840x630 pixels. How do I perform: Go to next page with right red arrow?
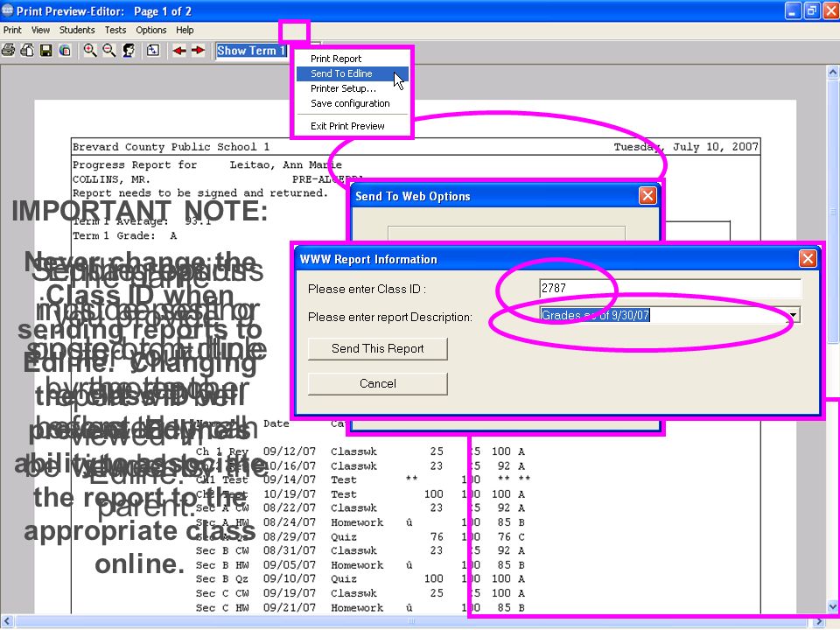pyautogui.click(x=199, y=51)
